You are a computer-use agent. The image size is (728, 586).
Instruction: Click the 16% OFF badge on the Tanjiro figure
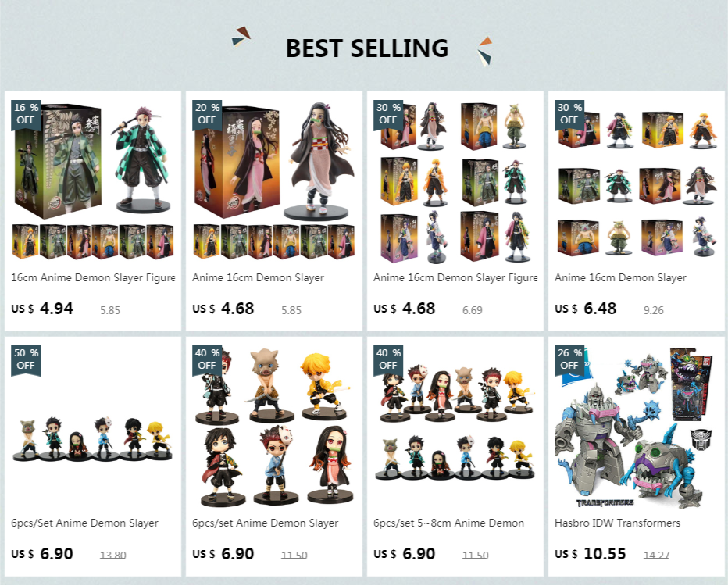pyautogui.click(x=26, y=114)
